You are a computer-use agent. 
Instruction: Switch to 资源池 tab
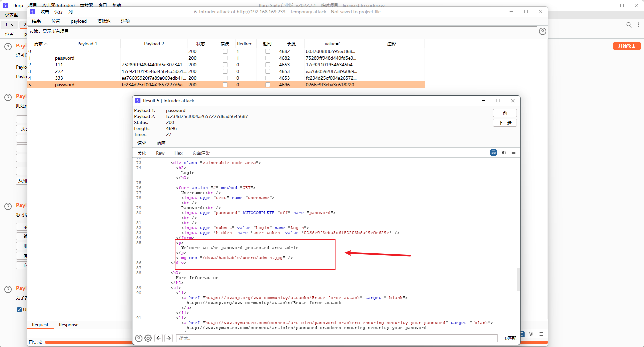tap(104, 21)
